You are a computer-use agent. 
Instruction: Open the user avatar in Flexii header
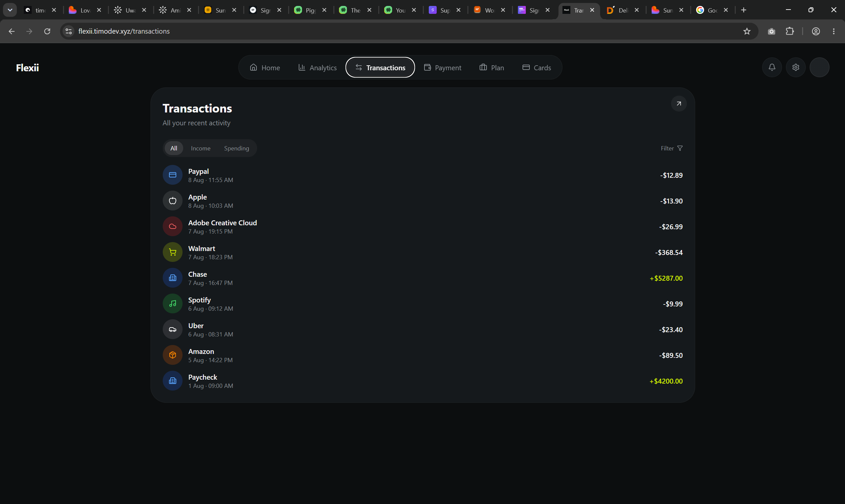820,67
